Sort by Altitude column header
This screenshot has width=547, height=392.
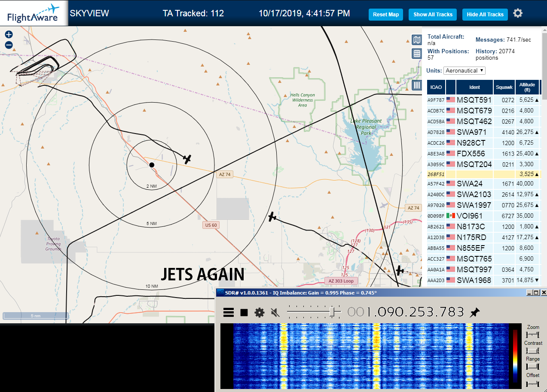(x=527, y=87)
